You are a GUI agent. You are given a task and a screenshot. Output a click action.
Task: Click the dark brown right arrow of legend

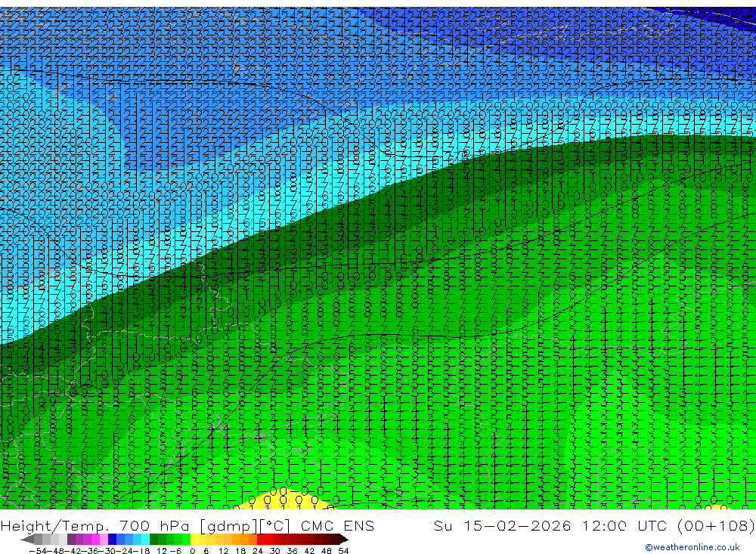343,540
